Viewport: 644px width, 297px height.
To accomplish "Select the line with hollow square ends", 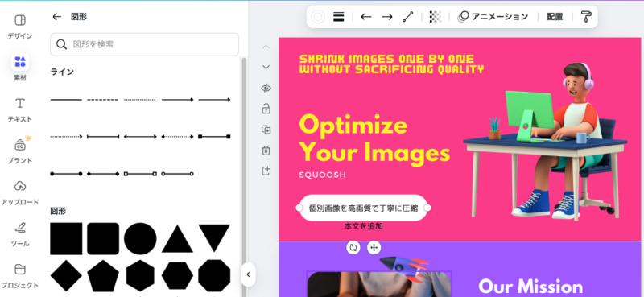I will pos(140,174).
